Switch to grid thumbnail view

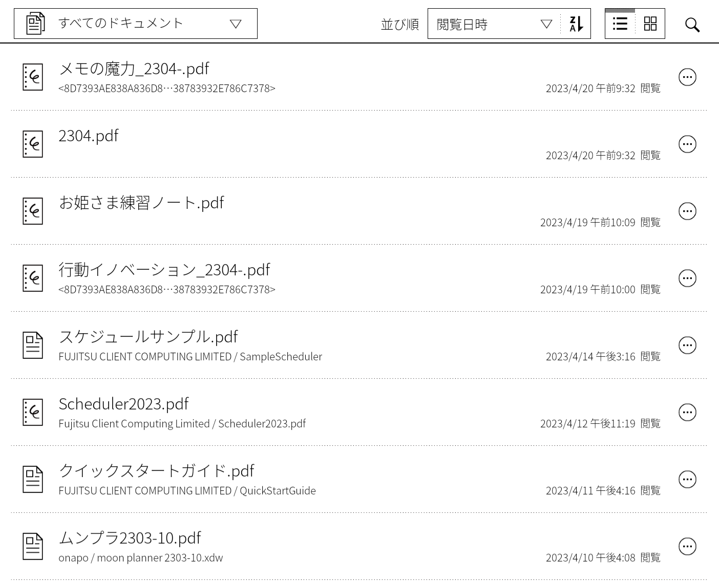[650, 24]
